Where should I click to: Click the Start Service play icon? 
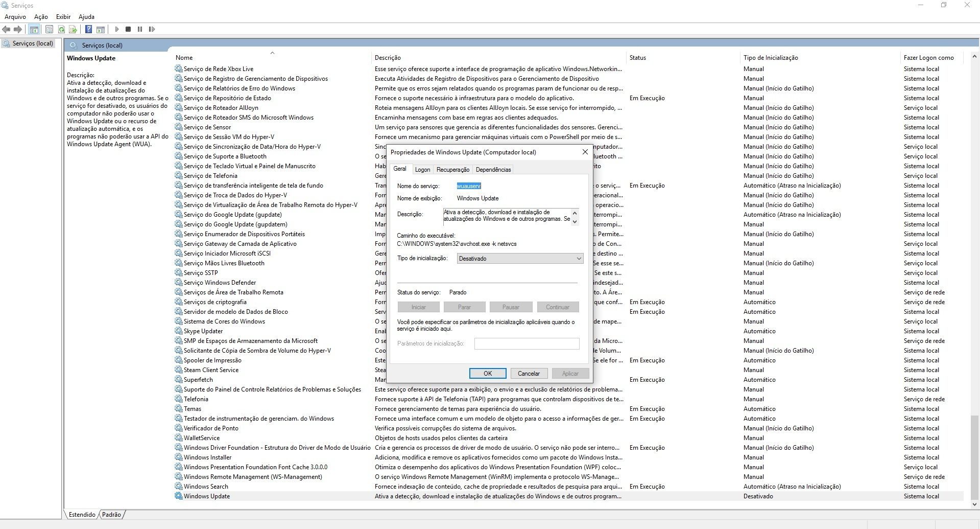click(117, 29)
